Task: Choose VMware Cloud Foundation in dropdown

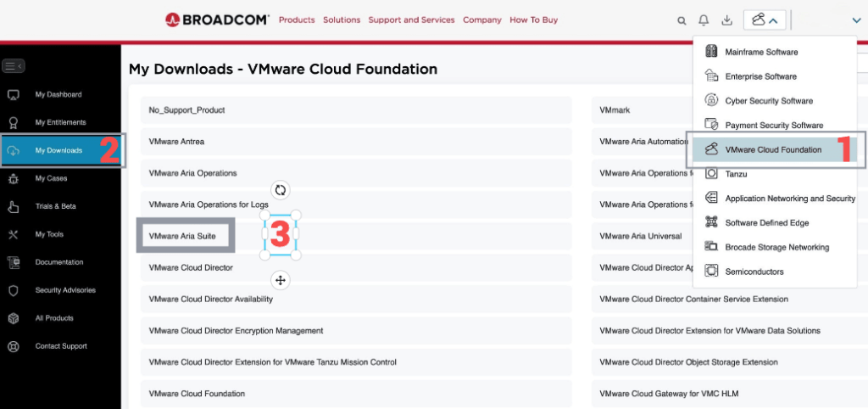Action: (775, 149)
